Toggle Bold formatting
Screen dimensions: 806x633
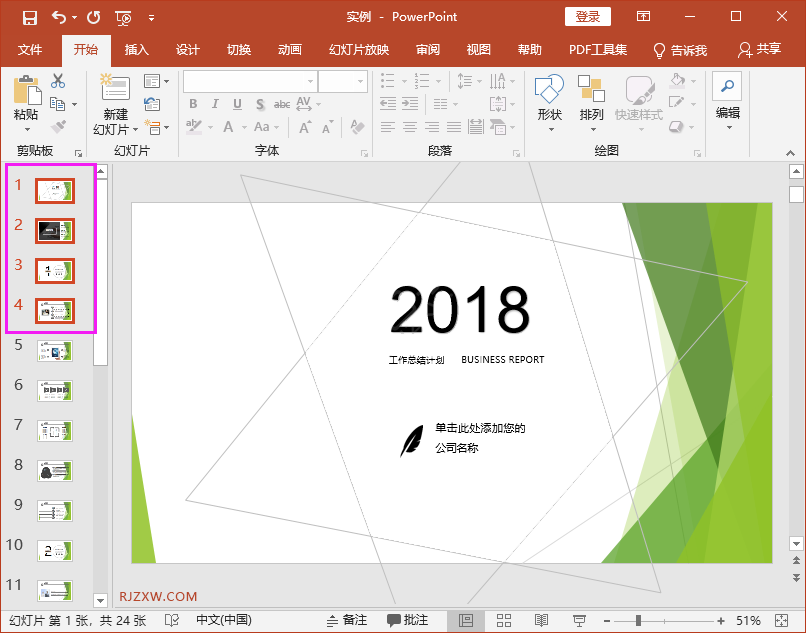tap(193, 104)
